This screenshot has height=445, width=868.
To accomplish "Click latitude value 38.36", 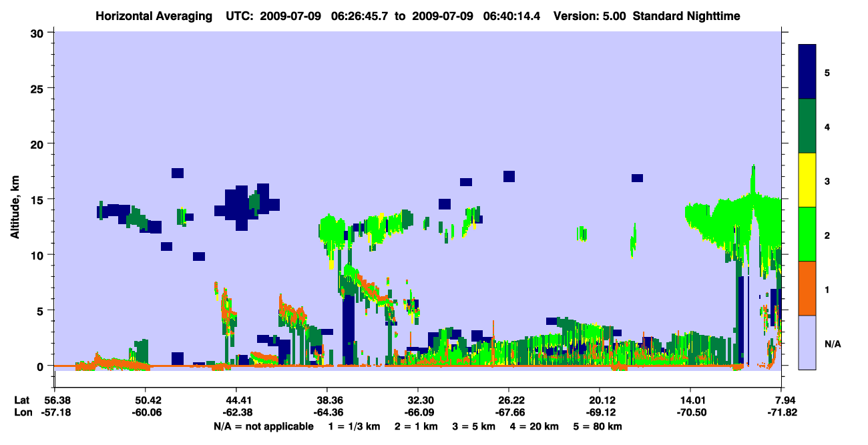I will tap(327, 400).
